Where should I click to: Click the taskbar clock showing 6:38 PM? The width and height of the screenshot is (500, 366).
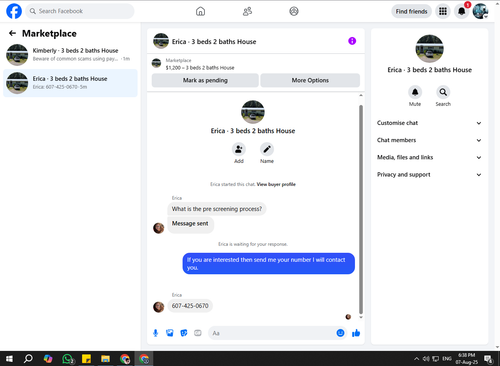(x=467, y=359)
